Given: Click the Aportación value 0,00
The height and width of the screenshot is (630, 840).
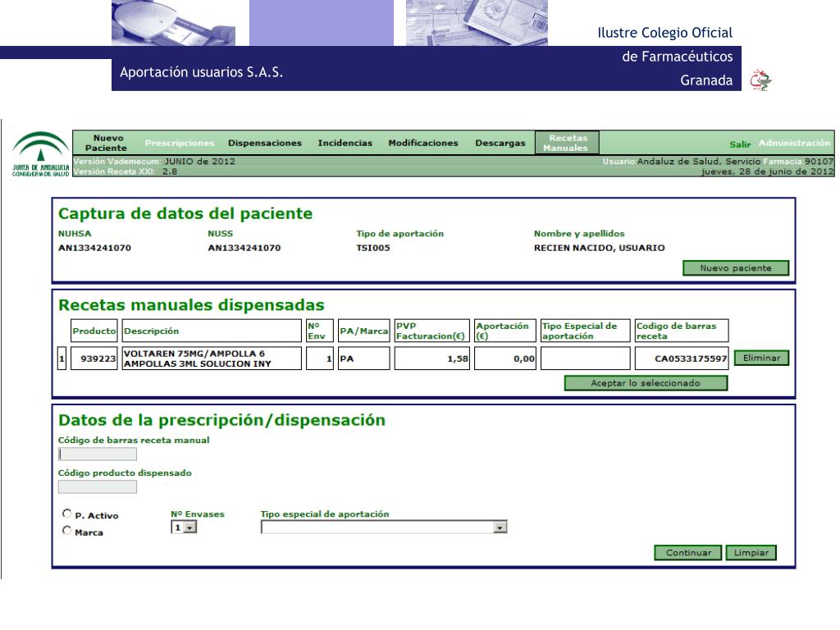Looking at the screenshot, I should pyautogui.click(x=504, y=358).
